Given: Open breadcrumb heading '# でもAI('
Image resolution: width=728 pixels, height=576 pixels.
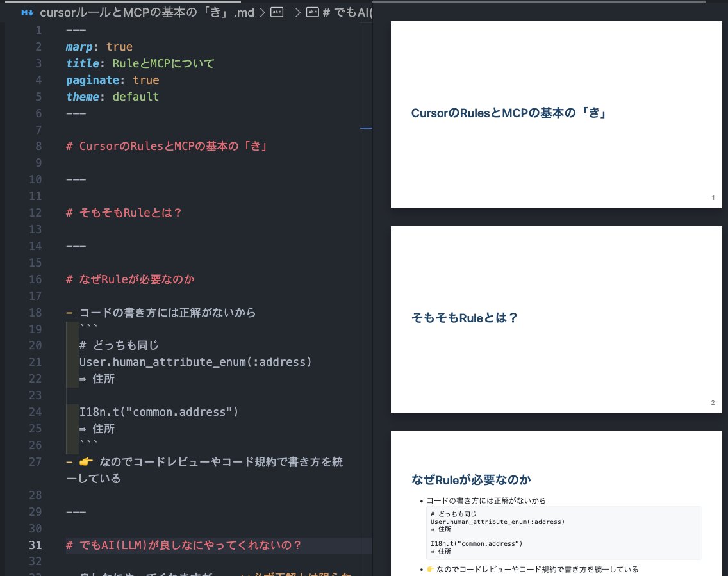Looking at the screenshot, I should coord(347,13).
